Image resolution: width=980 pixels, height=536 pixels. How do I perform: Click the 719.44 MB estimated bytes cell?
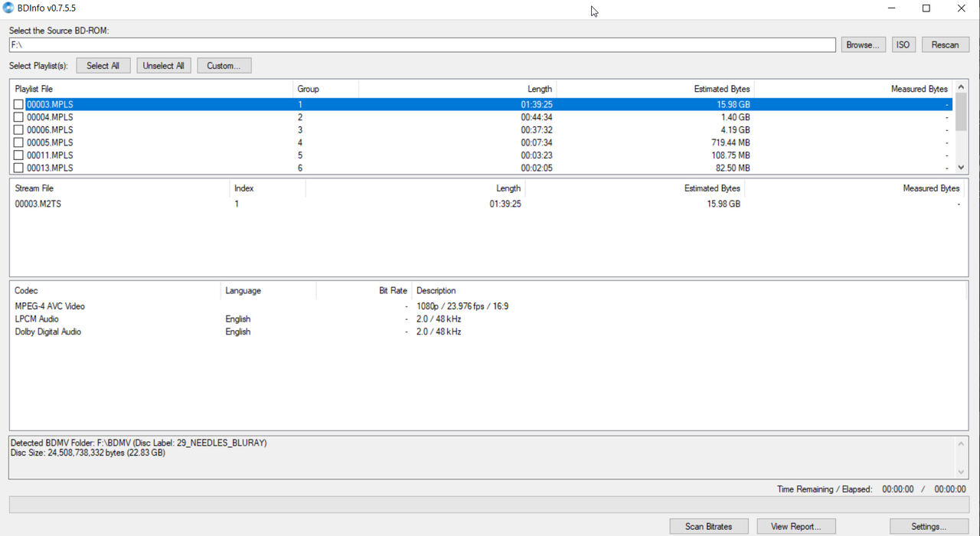pyautogui.click(x=730, y=142)
